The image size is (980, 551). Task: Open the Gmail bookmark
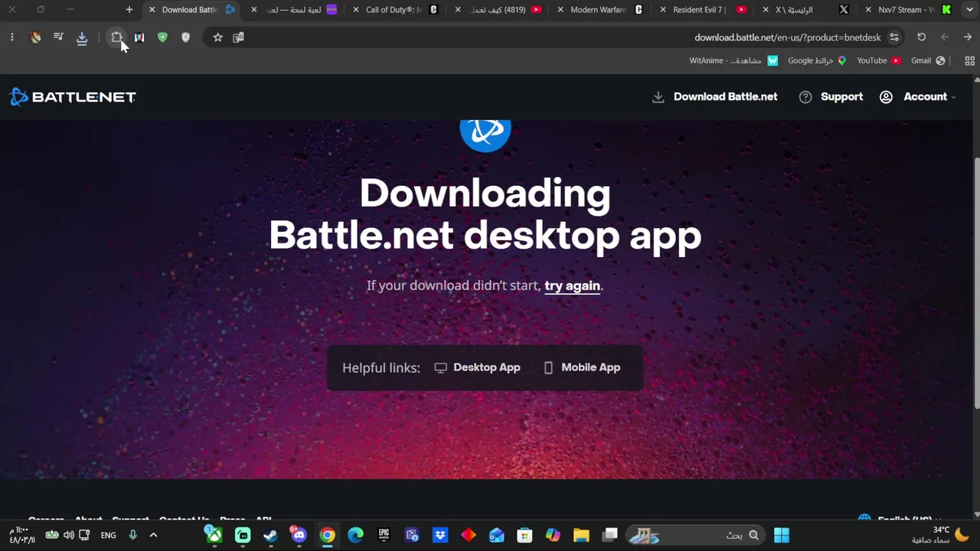pos(928,60)
